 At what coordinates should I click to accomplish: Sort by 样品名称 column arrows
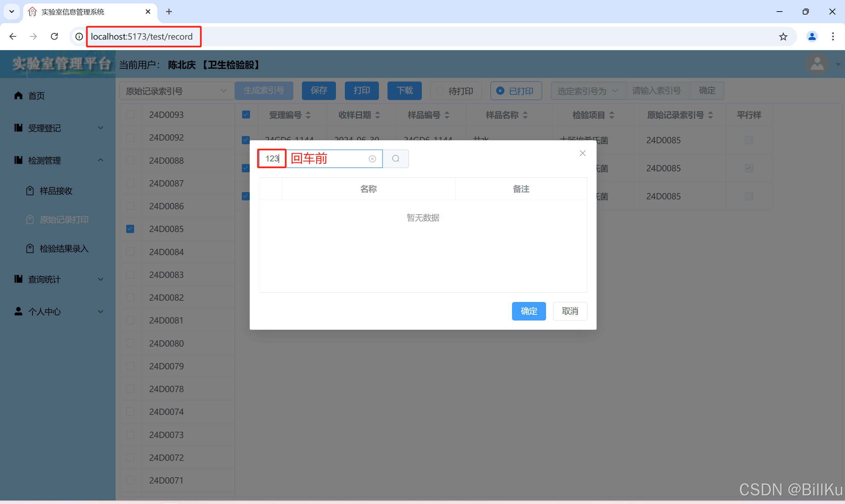click(525, 115)
